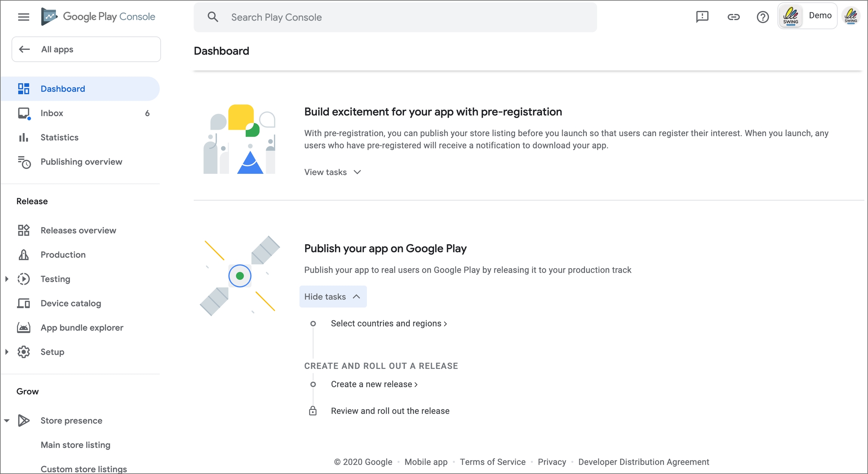Click the copy link icon
868x474 pixels.
tap(733, 17)
